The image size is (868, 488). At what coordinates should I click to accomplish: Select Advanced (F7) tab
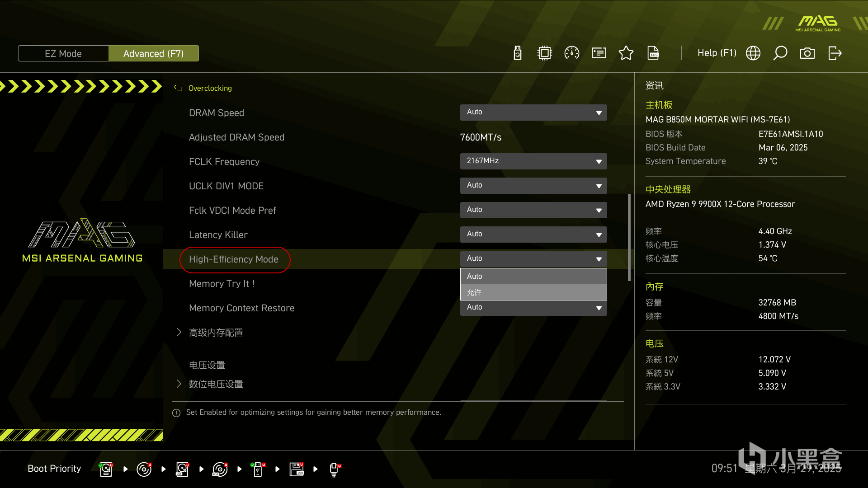[154, 53]
